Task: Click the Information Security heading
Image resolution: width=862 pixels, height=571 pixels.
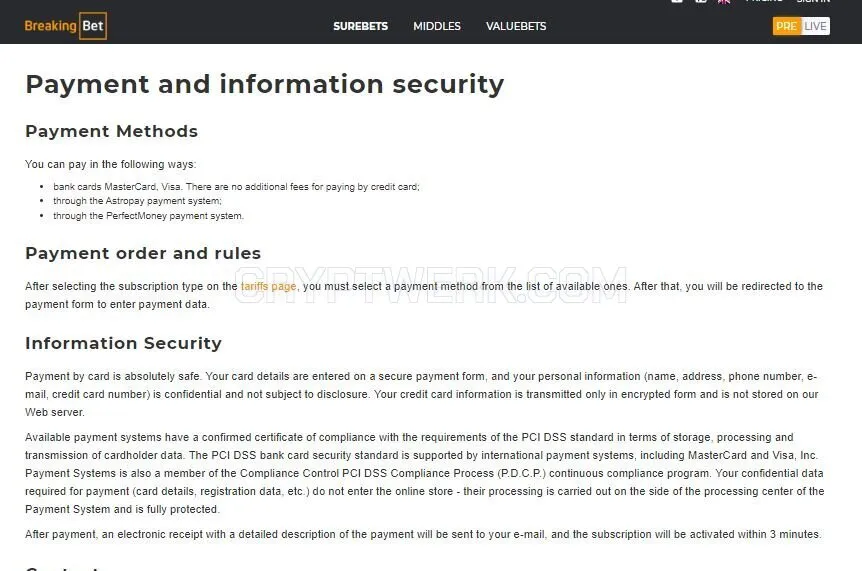Action: [124, 343]
